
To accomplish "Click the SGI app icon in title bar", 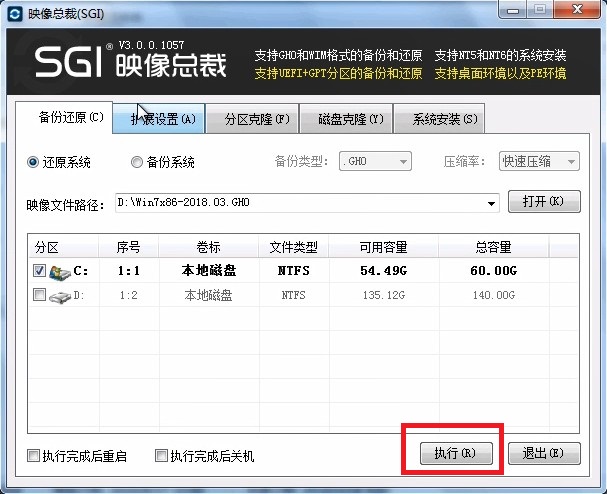I will point(14,11).
